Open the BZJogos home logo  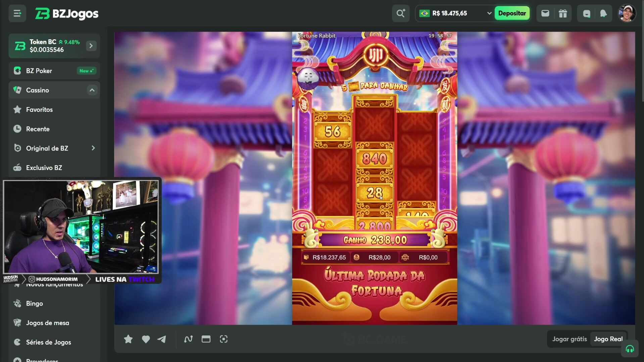point(67,13)
